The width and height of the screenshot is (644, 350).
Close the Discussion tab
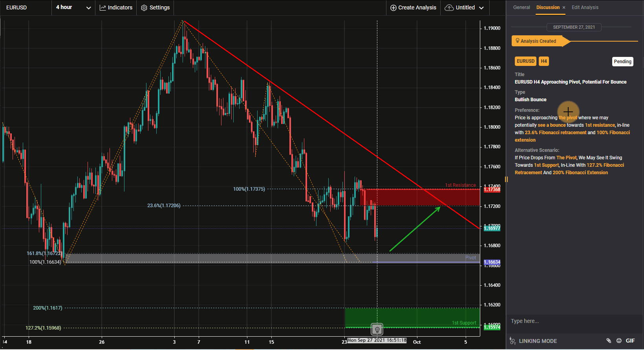[564, 7]
